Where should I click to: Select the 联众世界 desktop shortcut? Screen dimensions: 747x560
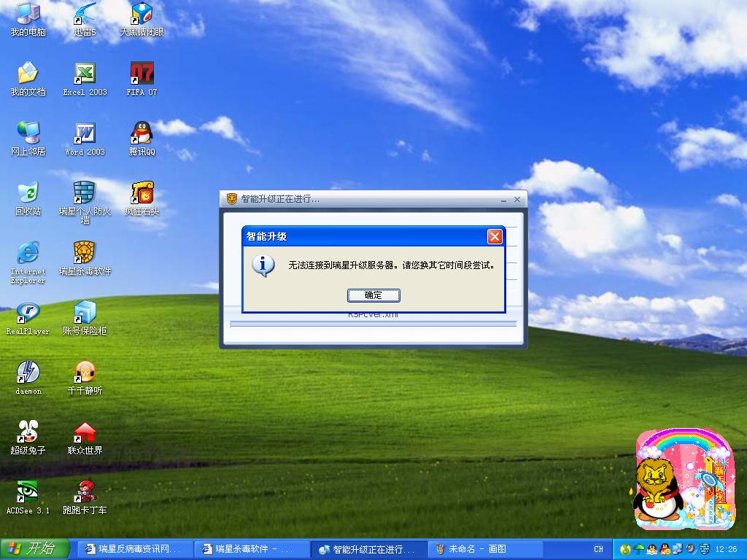(x=85, y=438)
